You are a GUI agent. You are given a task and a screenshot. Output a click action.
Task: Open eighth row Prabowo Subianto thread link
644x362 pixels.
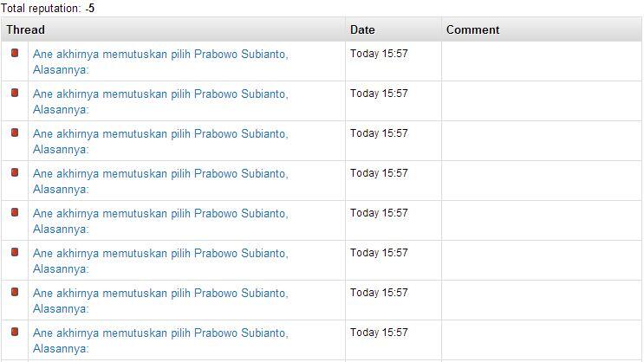tap(160, 340)
